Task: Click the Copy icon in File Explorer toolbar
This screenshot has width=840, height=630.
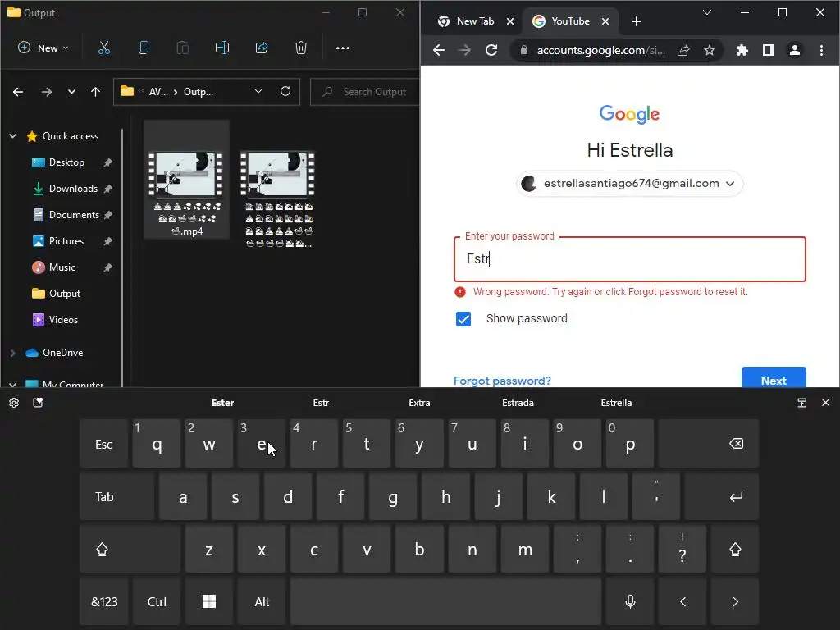Action: click(143, 48)
